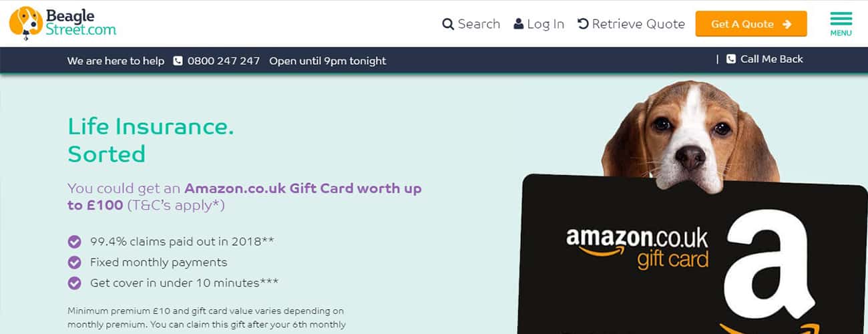Click the Log In person icon
Viewport: 868px width, 334px height.
tap(519, 24)
